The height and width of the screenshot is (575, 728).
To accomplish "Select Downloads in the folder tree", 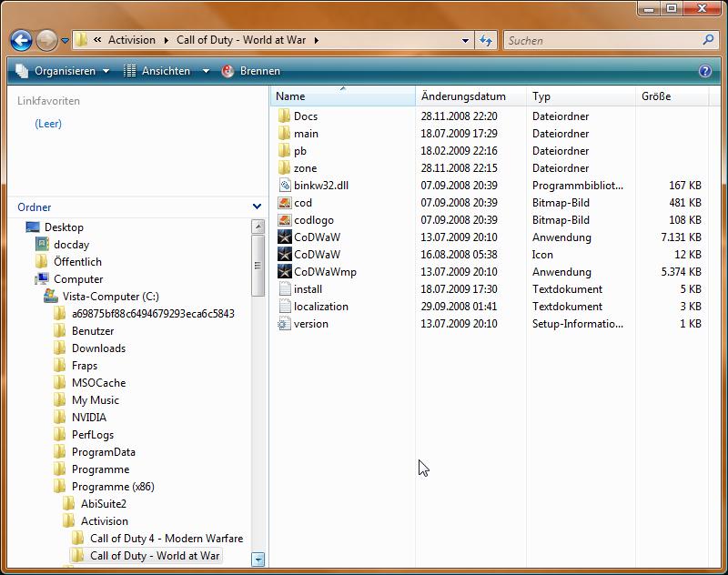I will coord(98,348).
